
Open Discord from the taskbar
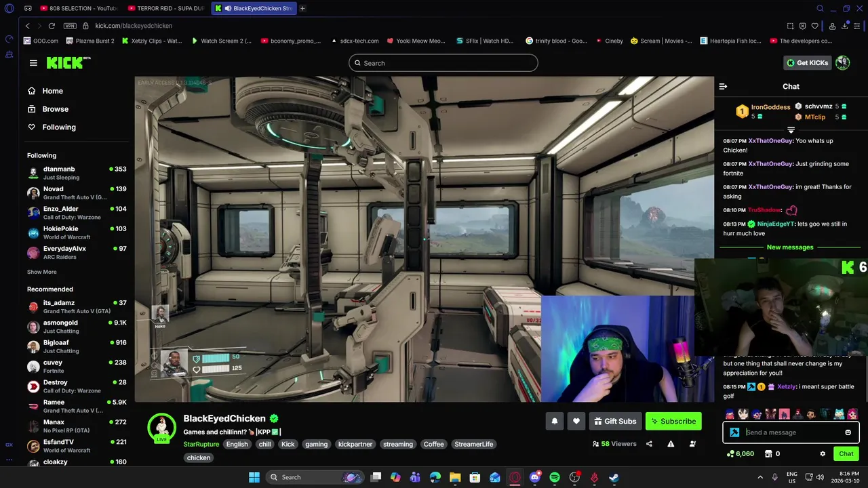point(534,477)
